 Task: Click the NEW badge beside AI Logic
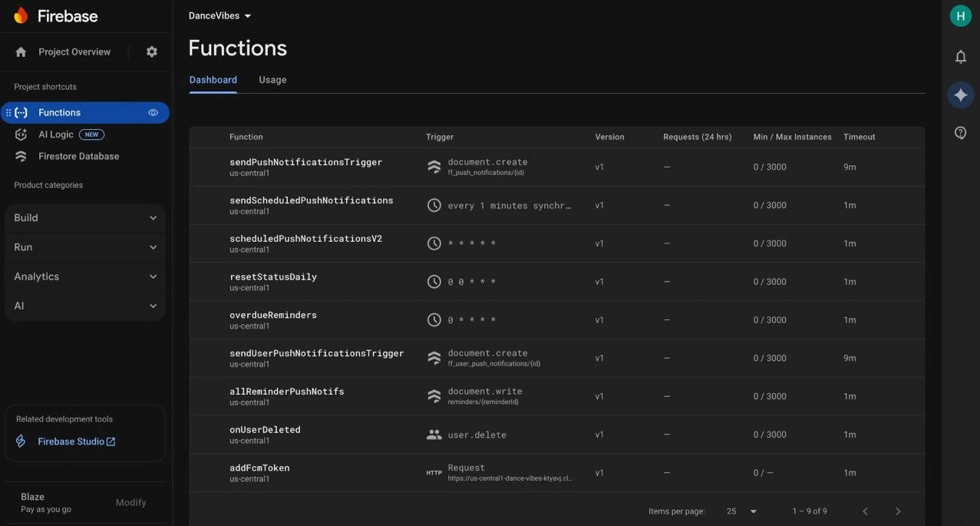[91, 134]
